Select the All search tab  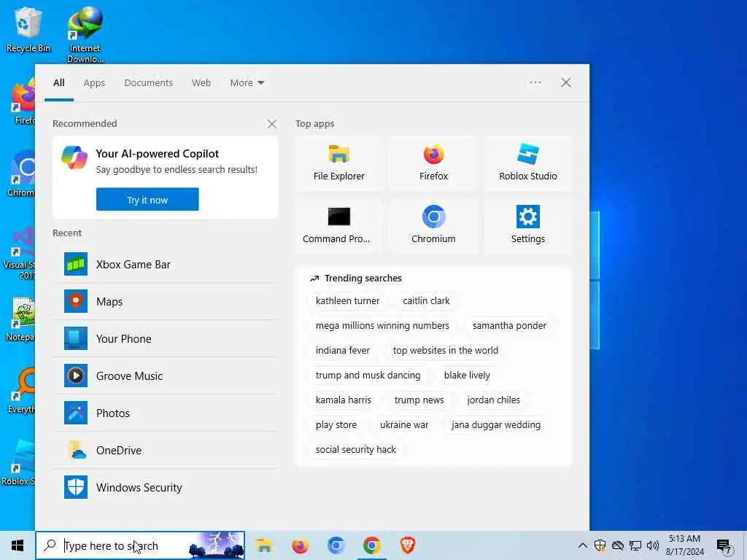tap(58, 83)
